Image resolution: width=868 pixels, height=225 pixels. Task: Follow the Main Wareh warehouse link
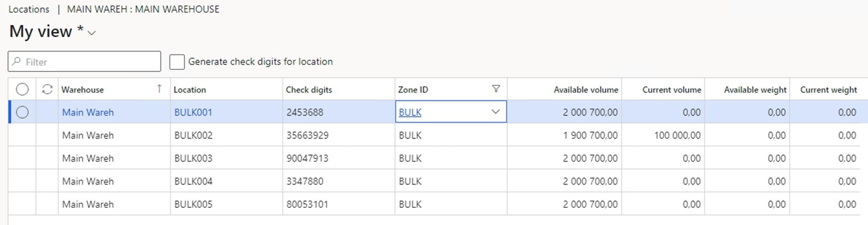coord(88,112)
